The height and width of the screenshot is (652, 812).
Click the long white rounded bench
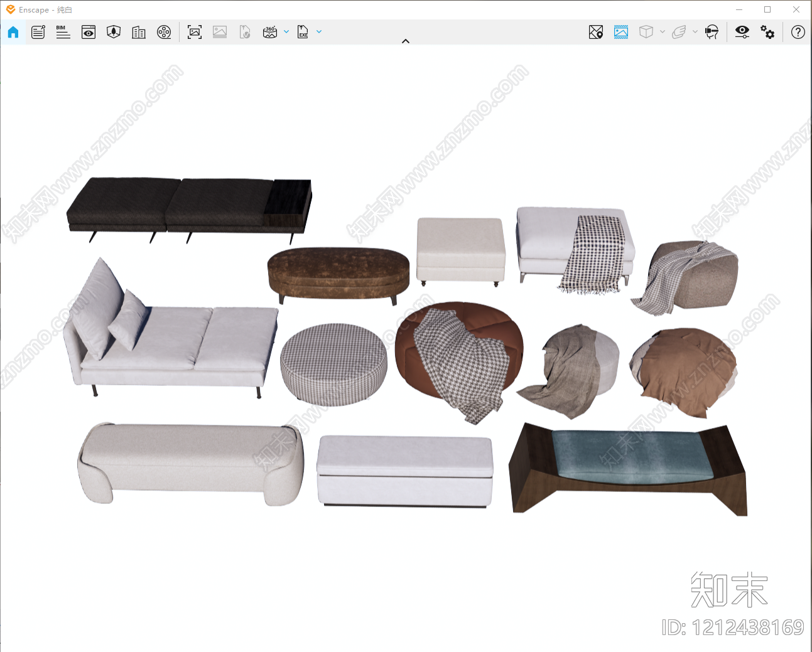click(x=191, y=463)
